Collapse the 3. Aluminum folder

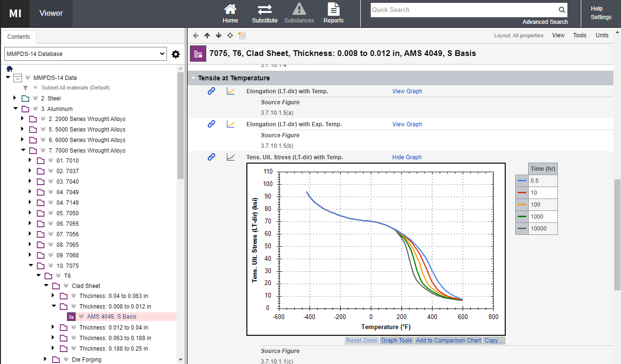click(x=16, y=109)
